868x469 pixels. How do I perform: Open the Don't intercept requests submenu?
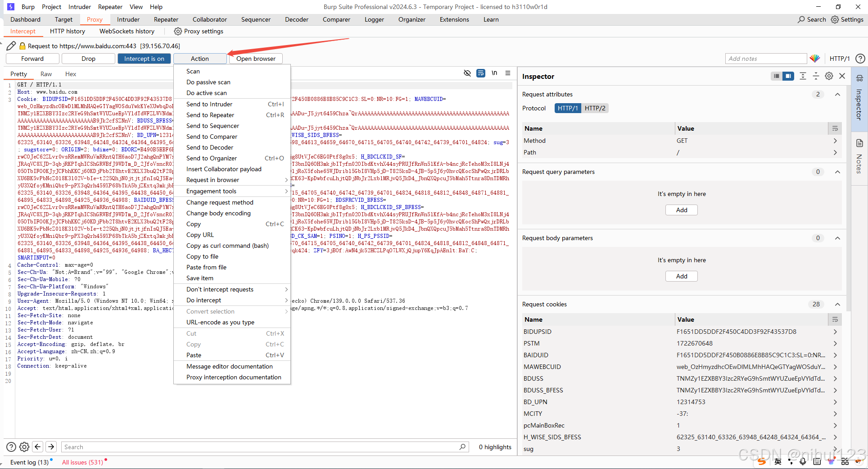[232, 289]
